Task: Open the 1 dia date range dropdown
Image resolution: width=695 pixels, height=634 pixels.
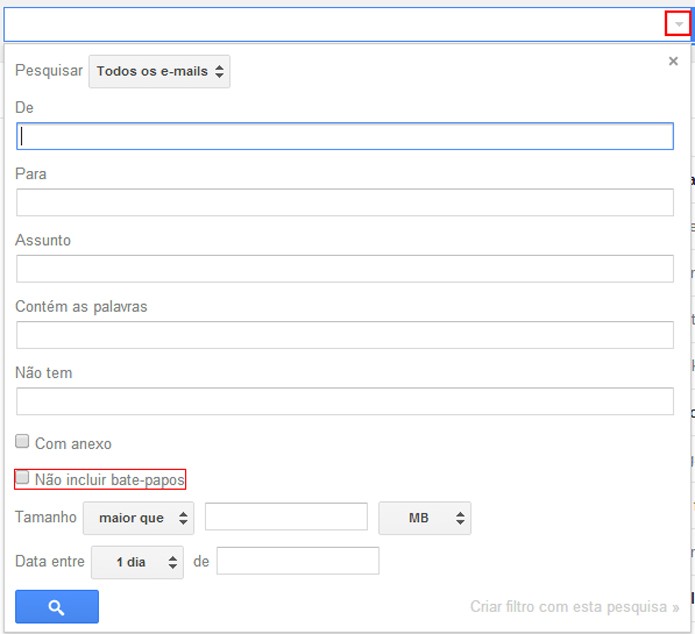Action: [x=137, y=562]
